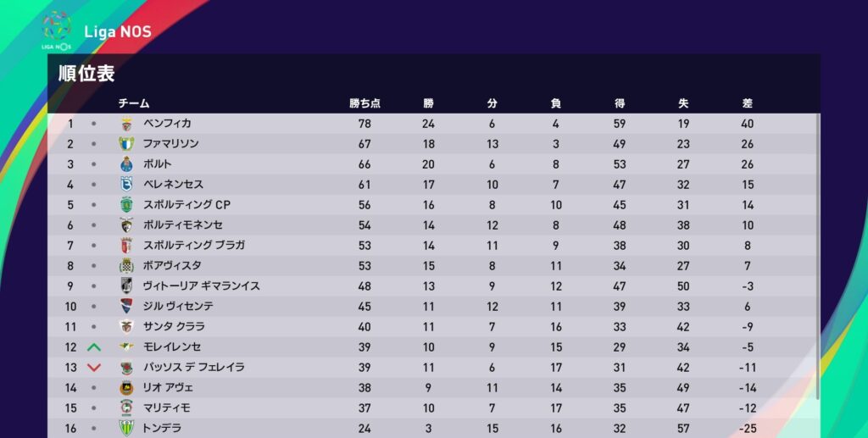Click the ベレネンセス club crest
Screen dimensions: 868x438
click(127, 185)
